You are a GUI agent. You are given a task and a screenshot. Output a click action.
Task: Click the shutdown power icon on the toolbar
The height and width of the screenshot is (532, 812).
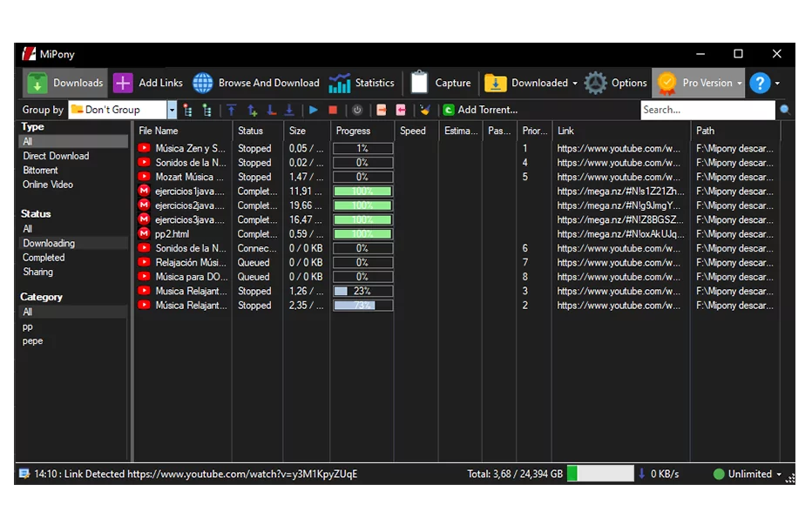(x=357, y=111)
